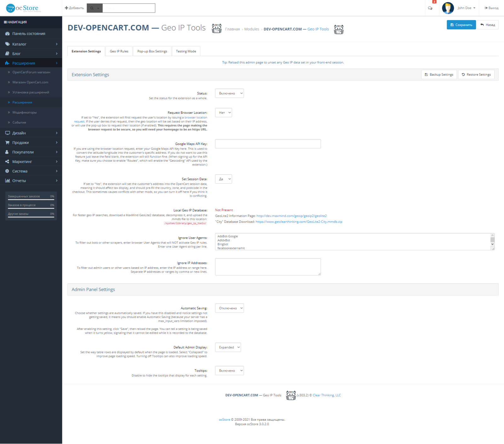504x444 pixels.
Task: Click the book icon next to Блог
Action: tap(8, 54)
